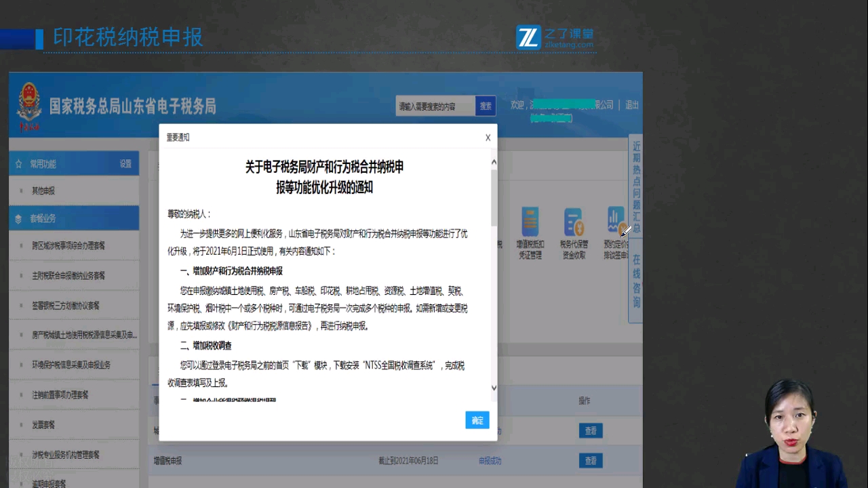Expand the 套餐业务 section header
Viewport: 868px width, 488px height.
point(74,218)
